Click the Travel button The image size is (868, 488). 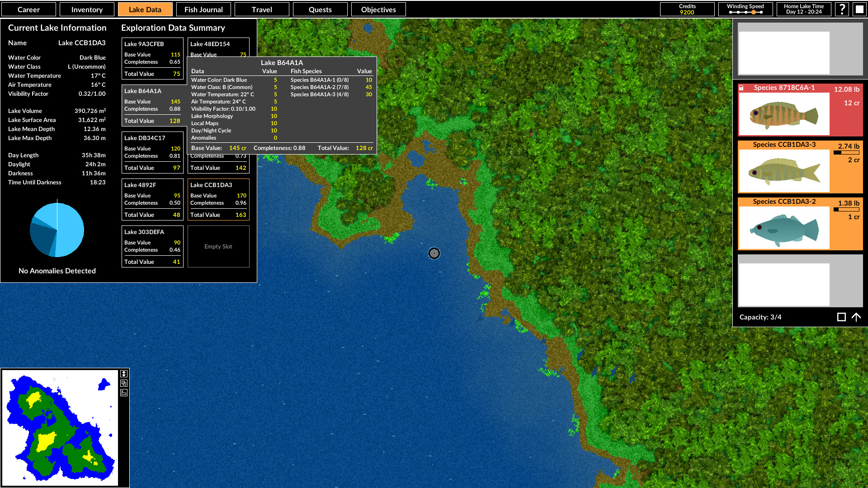[262, 9]
